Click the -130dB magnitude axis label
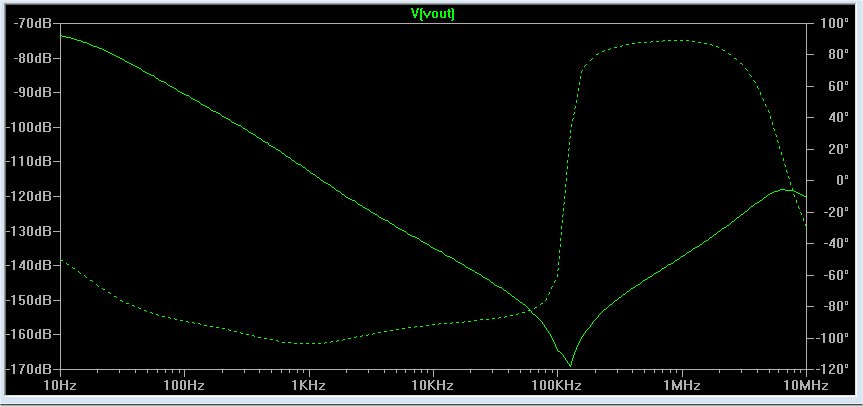Viewport: 863px width, 407px height. pos(28,231)
